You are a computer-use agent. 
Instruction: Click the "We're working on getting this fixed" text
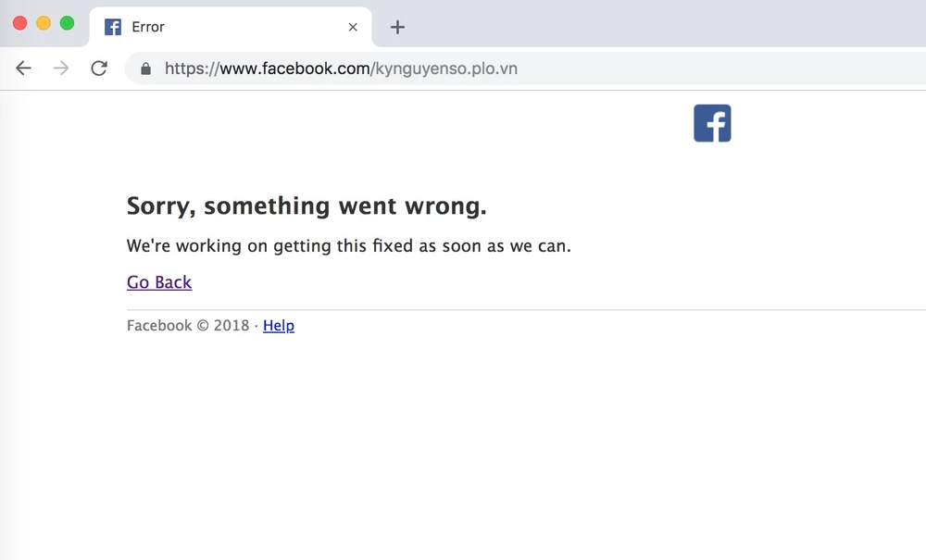348,246
